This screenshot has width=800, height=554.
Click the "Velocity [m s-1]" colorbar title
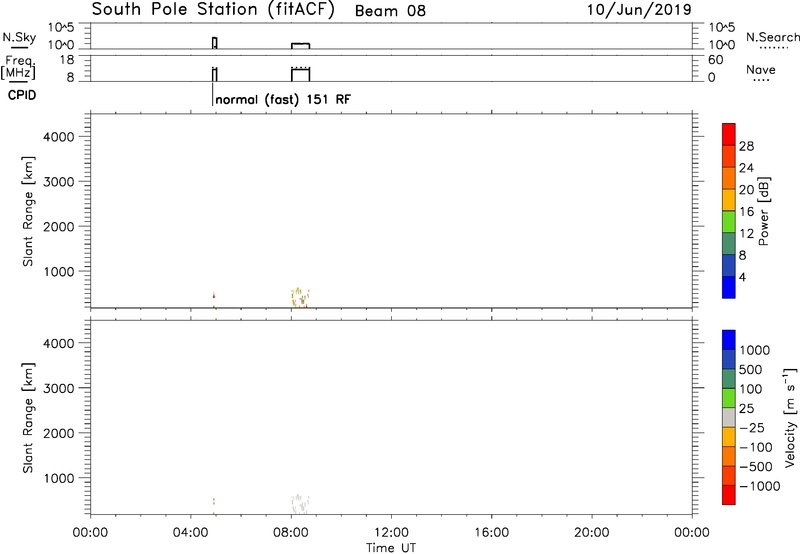coord(790,418)
